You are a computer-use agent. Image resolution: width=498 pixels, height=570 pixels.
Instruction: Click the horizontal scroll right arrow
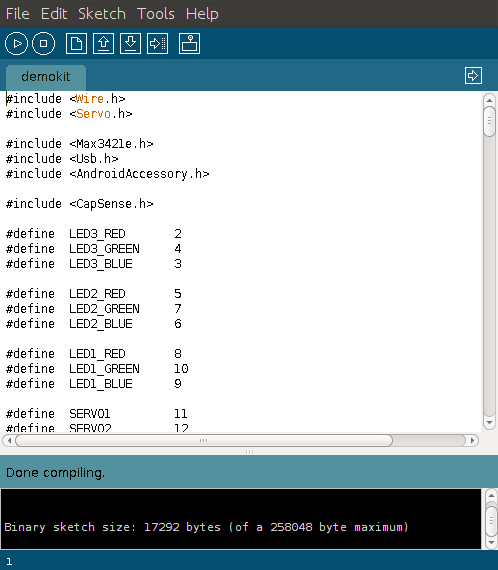click(472, 441)
